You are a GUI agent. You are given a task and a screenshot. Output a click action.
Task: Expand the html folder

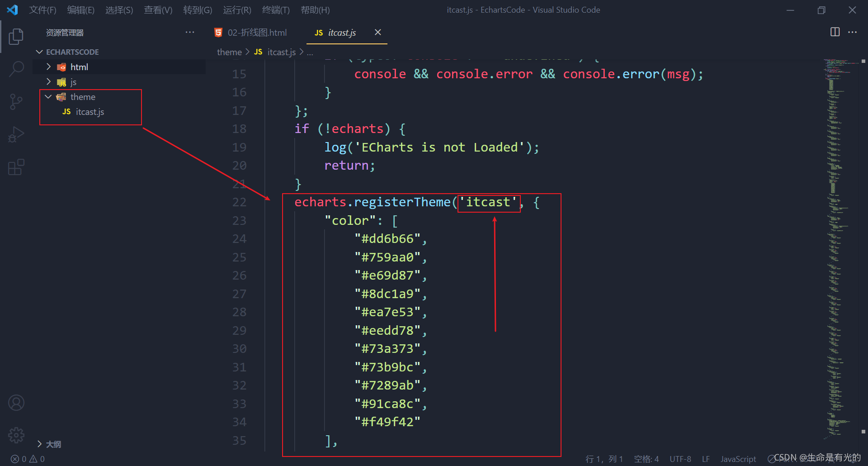pyautogui.click(x=48, y=67)
